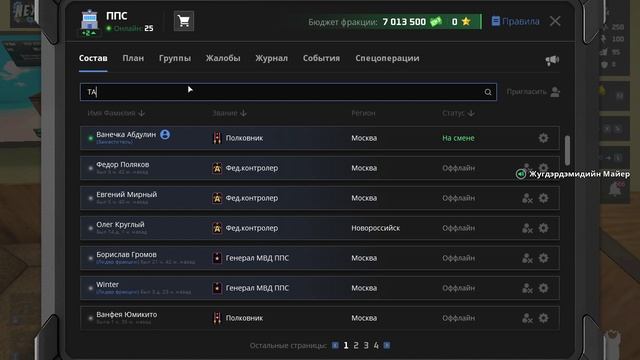Click the Полковник rank icon of Ванечка Абдулин

[217, 138]
